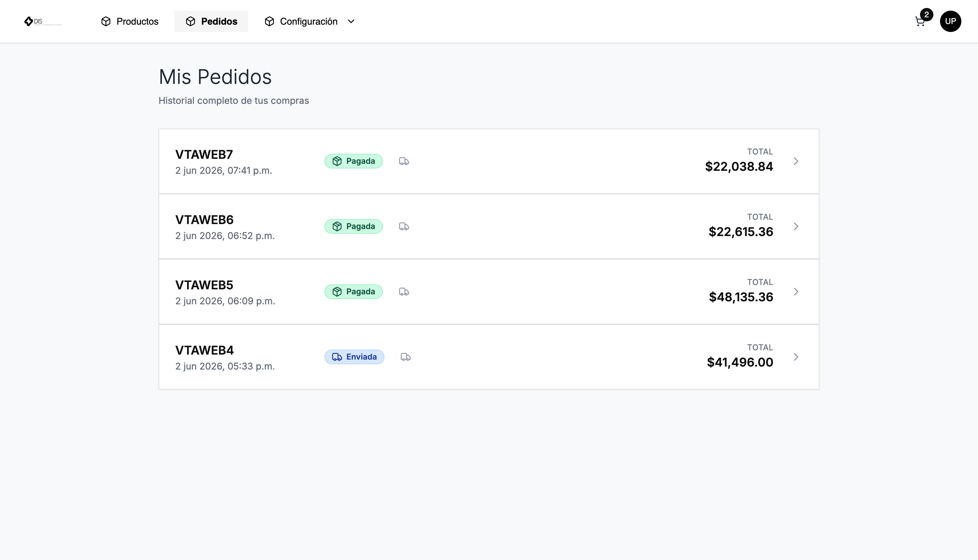This screenshot has width=978, height=560.
Task: Select the Pedidos tab
Action: point(211,21)
